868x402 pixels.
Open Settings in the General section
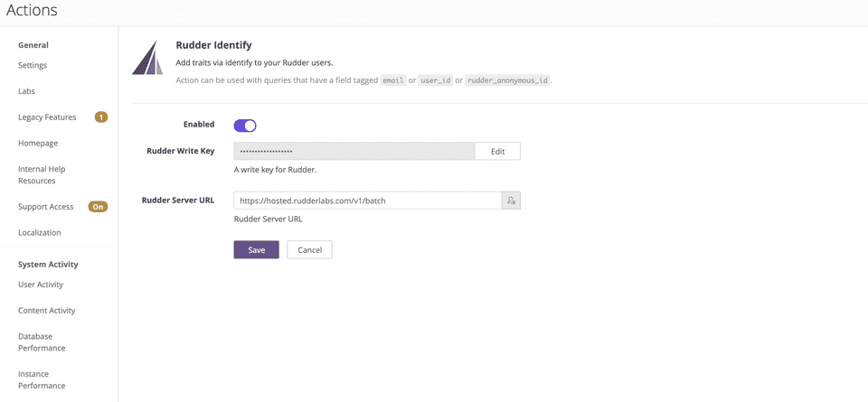(x=33, y=65)
